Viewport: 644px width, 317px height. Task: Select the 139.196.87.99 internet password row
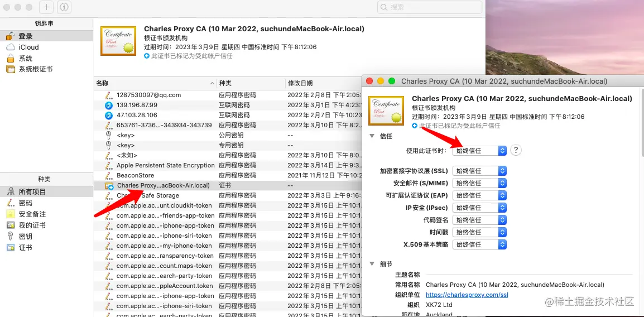point(228,105)
